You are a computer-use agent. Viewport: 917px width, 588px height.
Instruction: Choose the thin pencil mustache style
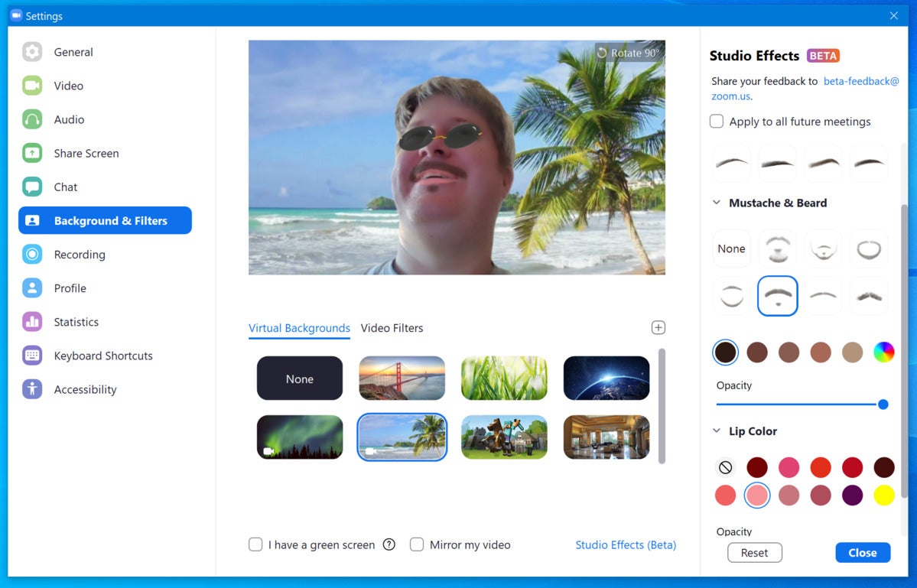[x=824, y=296]
